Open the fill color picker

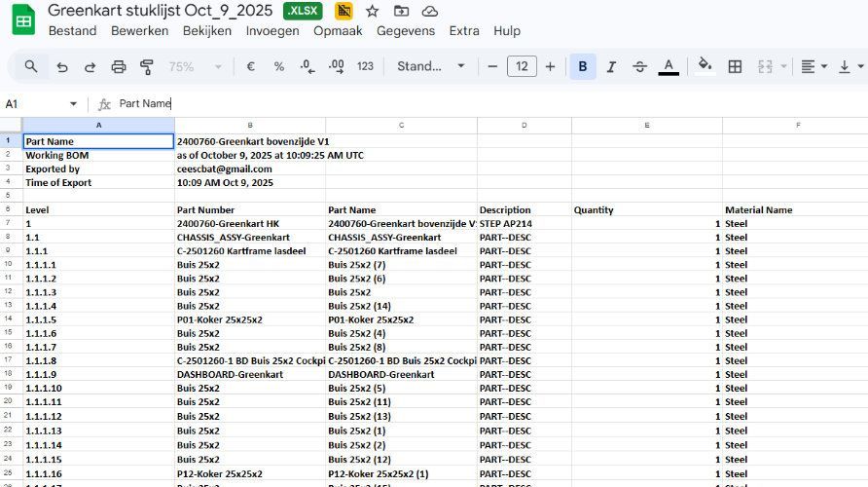tap(705, 65)
